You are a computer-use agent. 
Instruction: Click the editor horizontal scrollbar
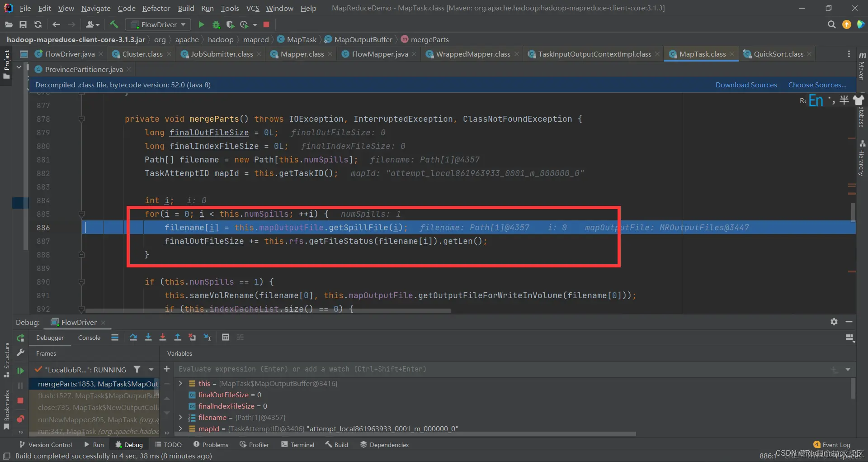coord(268,311)
